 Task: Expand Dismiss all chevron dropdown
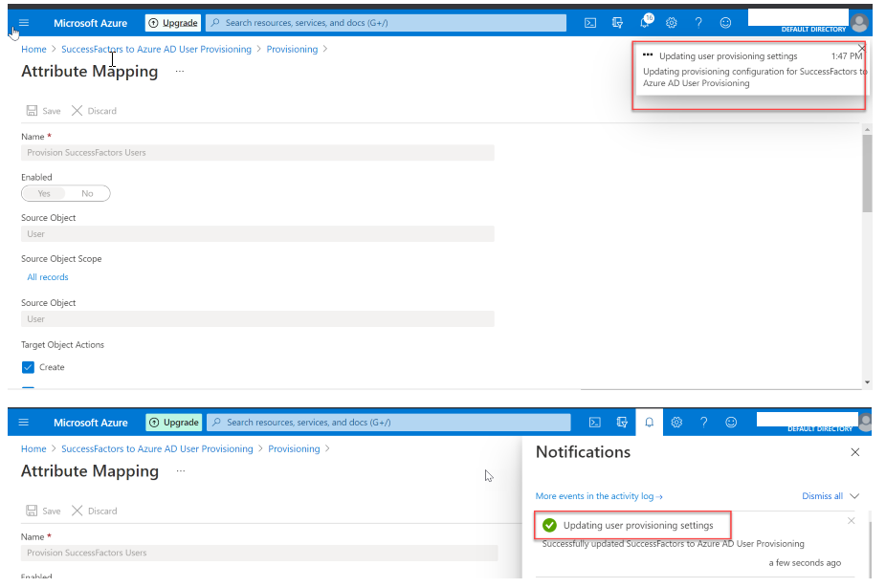click(854, 496)
